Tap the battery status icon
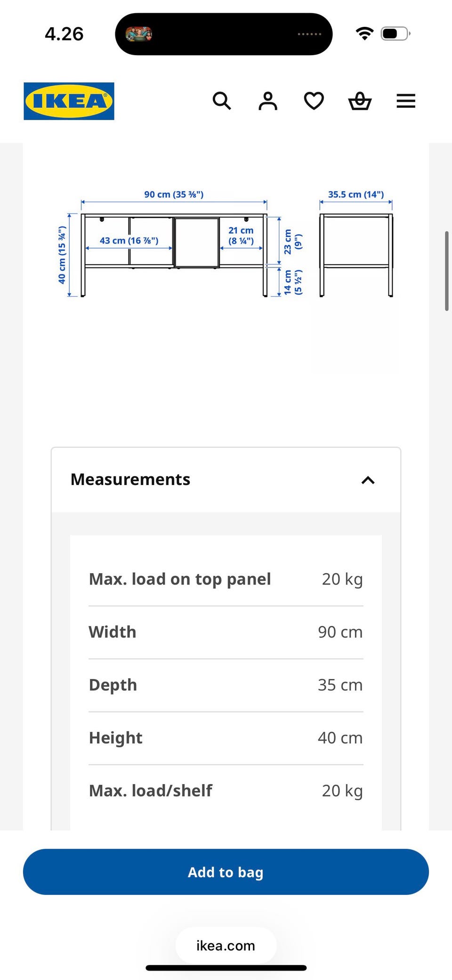 [395, 33]
